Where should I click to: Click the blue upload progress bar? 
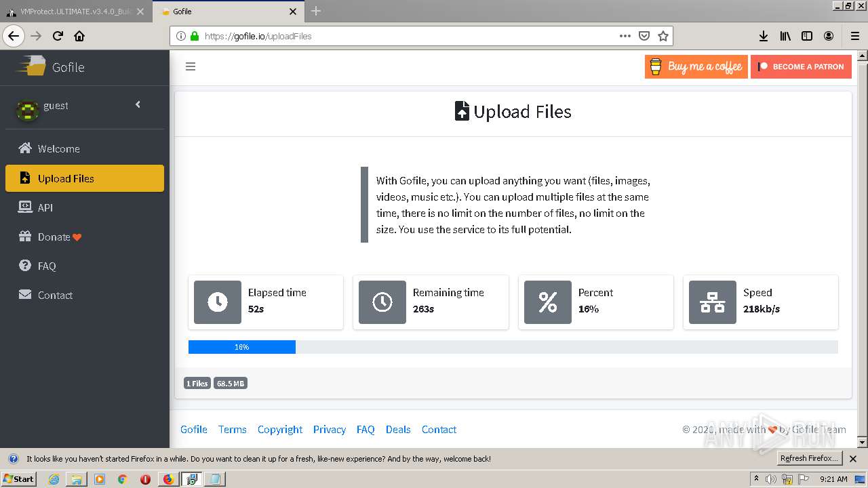tap(242, 347)
